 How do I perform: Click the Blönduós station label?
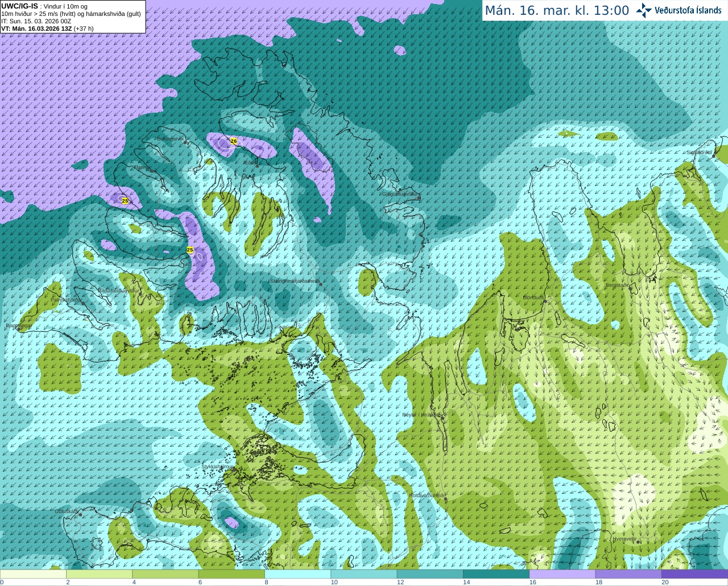click(533, 298)
